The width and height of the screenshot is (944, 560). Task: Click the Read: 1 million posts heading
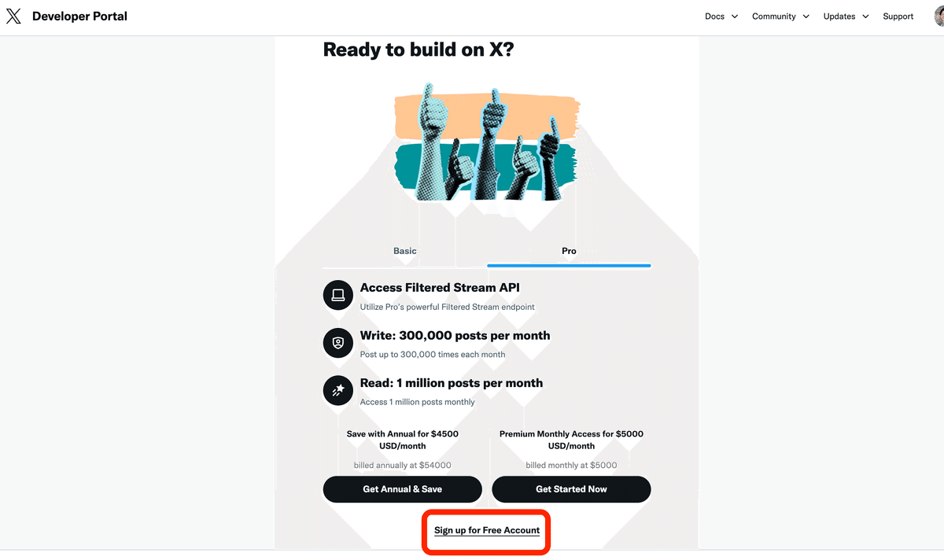point(452,383)
